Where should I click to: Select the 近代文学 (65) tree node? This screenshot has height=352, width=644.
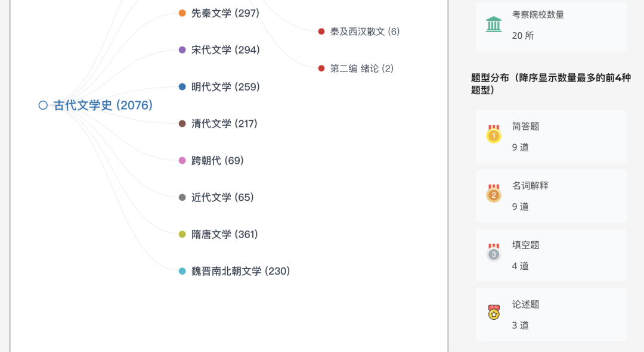coord(222,197)
